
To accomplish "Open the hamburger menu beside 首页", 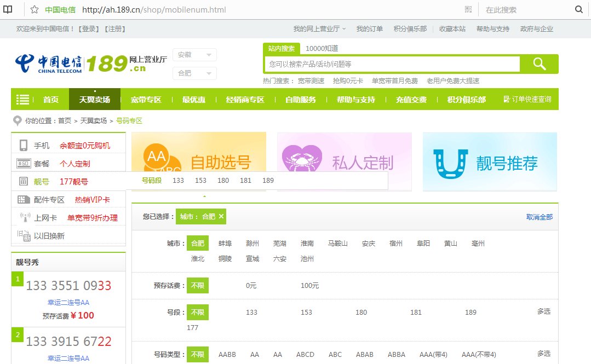I will click(23, 100).
